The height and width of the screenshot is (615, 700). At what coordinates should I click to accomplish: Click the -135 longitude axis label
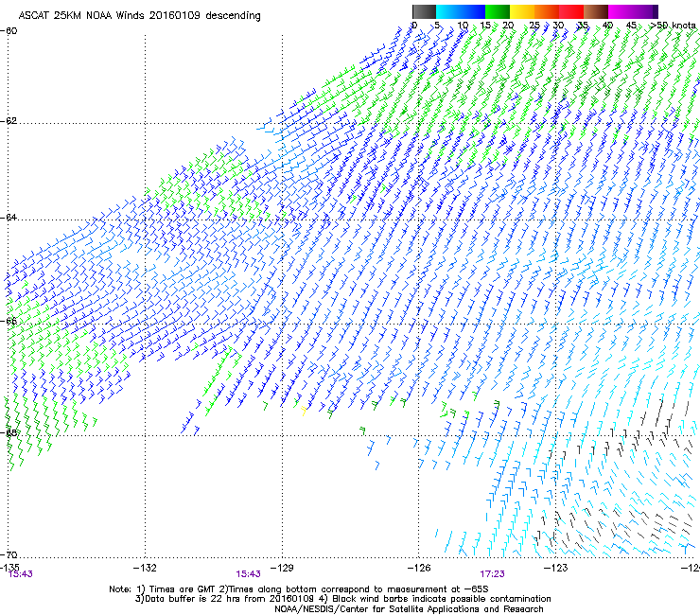pos(9,568)
